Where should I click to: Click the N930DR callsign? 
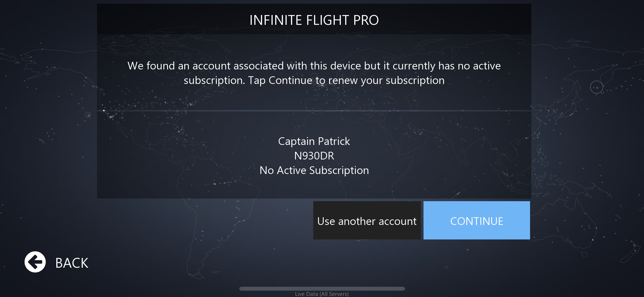coord(314,156)
